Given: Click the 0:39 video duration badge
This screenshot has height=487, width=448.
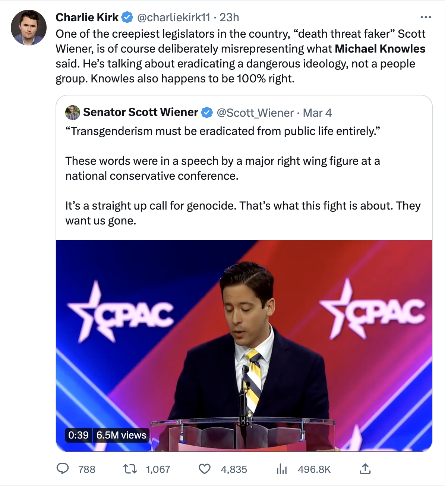Looking at the screenshot, I should 78,435.
